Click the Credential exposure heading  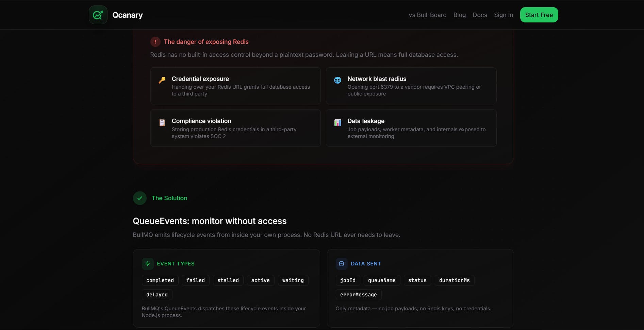tap(200, 79)
